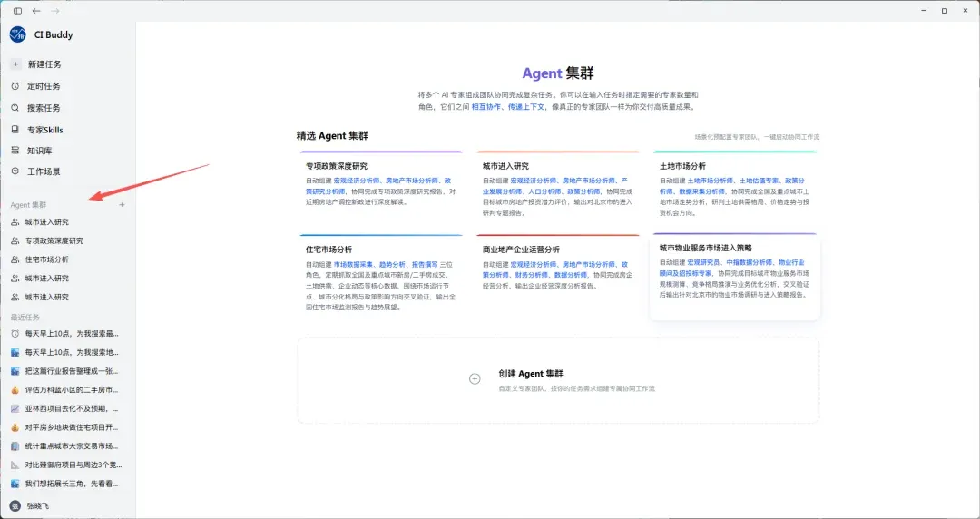Open 评估万科蓝小区的二手房市... money bag icon
The width and height of the screenshot is (980, 519).
(x=15, y=389)
